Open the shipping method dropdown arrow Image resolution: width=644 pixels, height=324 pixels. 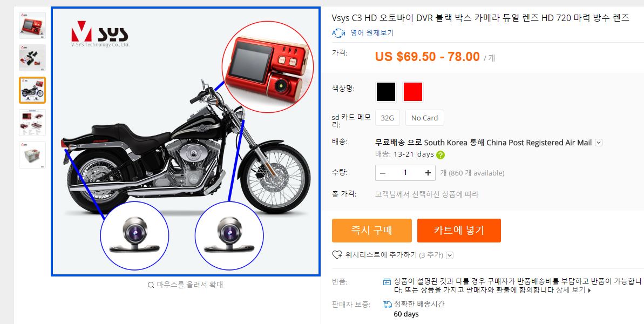pyautogui.click(x=599, y=143)
